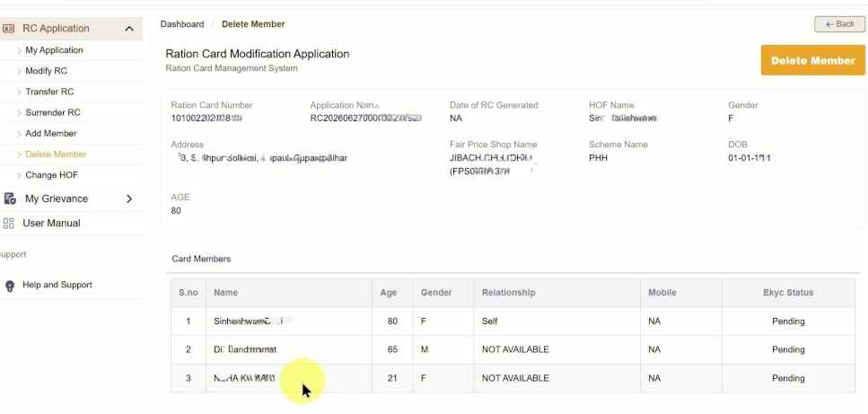Click the User Manual grid icon
This screenshot has height=414, width=868.
tap(8, 223)
